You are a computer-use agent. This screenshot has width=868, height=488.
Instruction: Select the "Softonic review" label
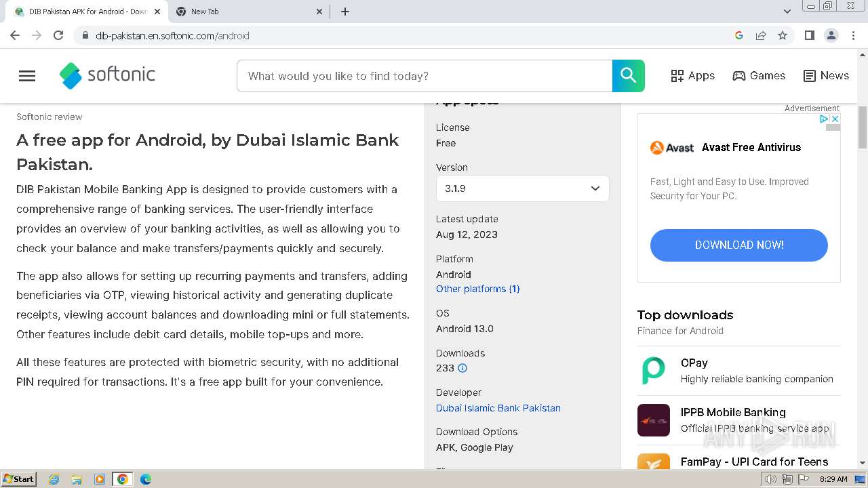[x=50, y=117]
